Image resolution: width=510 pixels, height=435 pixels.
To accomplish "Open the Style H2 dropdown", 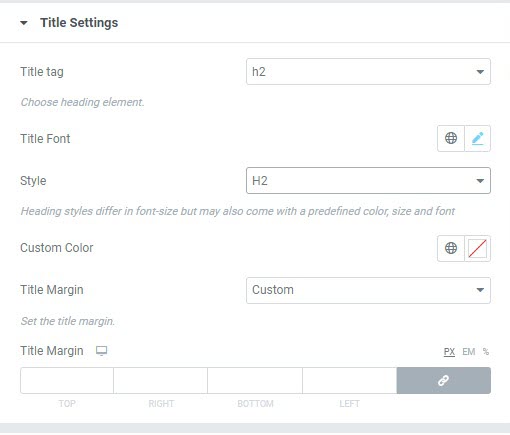I will tap(368, 181).
